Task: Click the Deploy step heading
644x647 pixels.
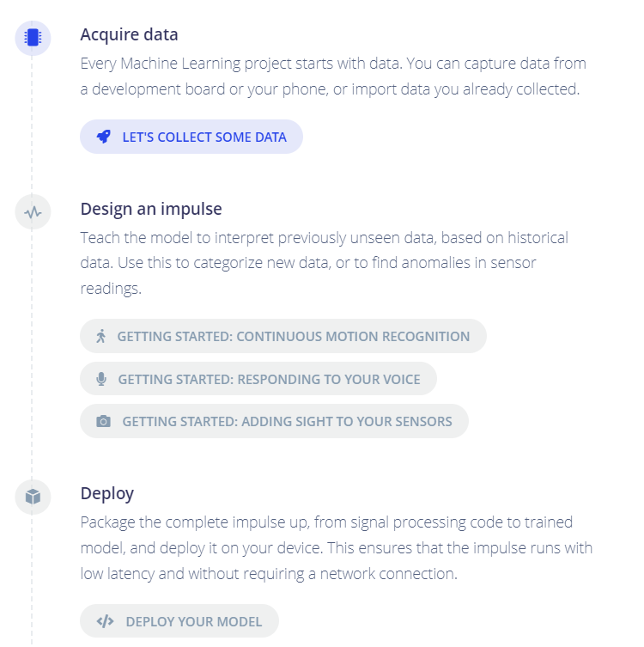Action: (x=107, y=493)
